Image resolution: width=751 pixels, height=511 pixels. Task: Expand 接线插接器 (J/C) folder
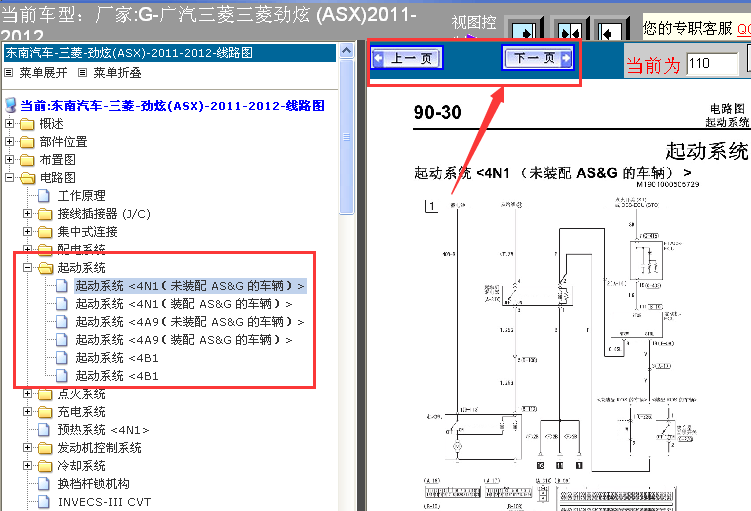(x=27, y=214)
